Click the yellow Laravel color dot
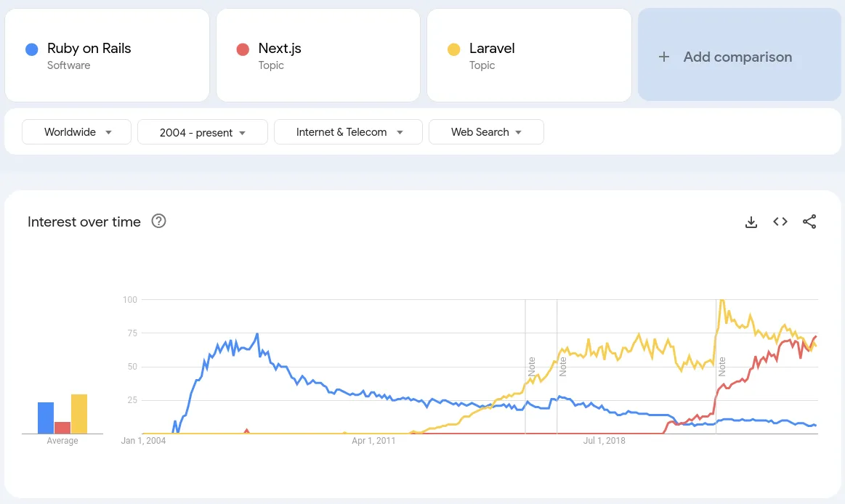Screen dimensions: 845x504 (454, 49)
